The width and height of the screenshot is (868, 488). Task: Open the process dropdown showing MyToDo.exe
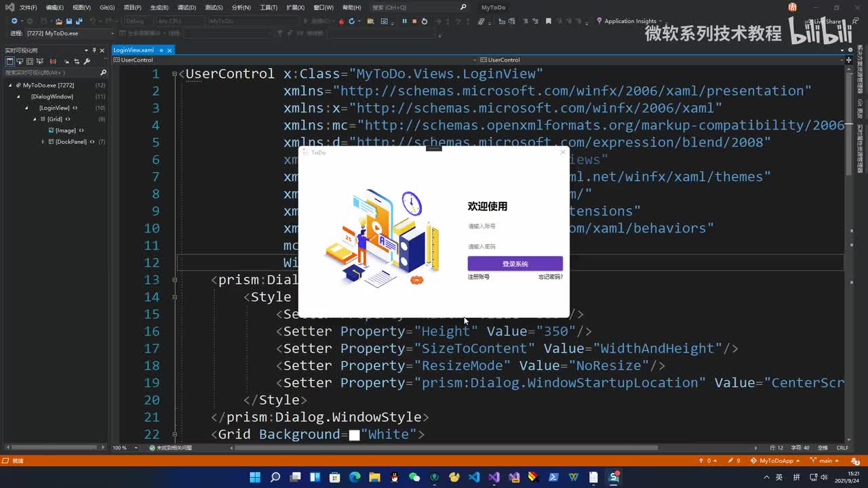pos(70,33)
